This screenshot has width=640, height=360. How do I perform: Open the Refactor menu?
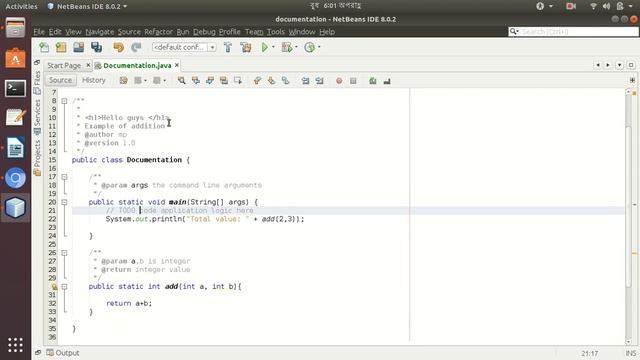158,32
